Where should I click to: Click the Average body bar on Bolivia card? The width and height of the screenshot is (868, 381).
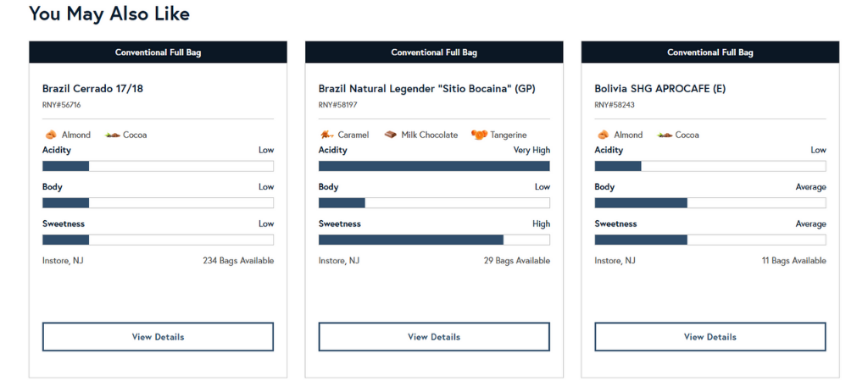(x=710, y=203)
